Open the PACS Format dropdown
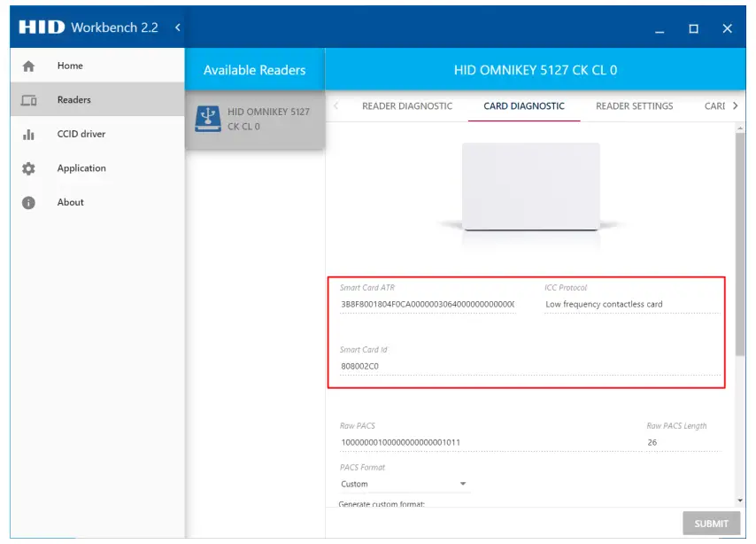This screenshot has width=756, height=544. [405, 484]
